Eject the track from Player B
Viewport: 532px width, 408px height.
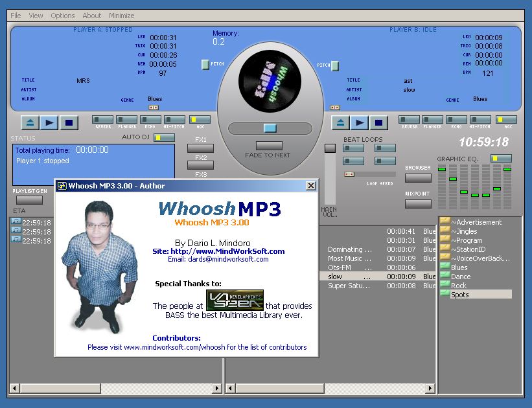click(340, 123)
